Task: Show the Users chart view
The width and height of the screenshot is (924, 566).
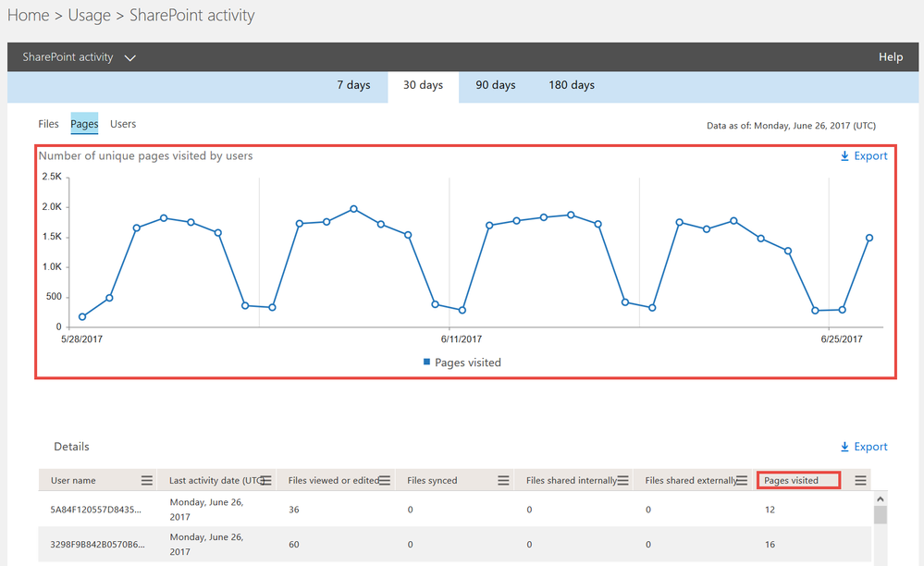Action: point(123,124)
